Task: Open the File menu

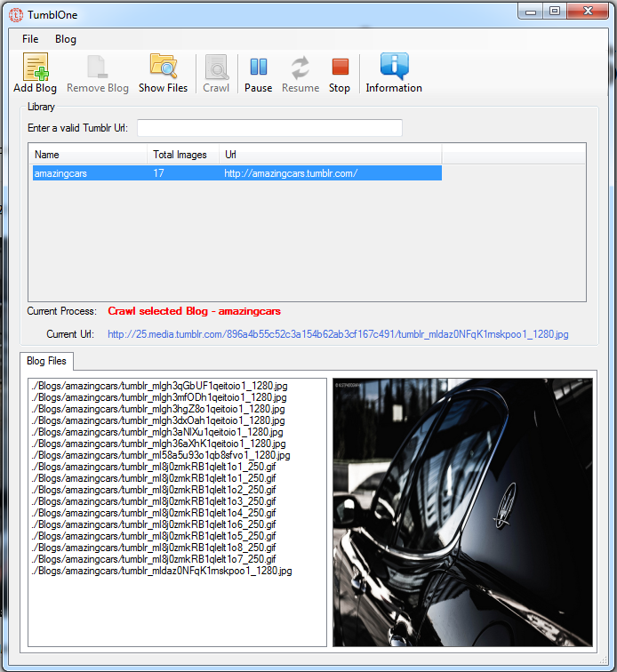Action: click(x=30, y=39)
